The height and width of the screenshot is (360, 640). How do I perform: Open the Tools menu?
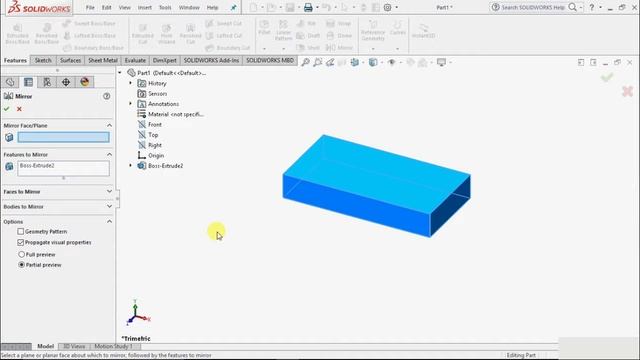[x=165, y=7]
